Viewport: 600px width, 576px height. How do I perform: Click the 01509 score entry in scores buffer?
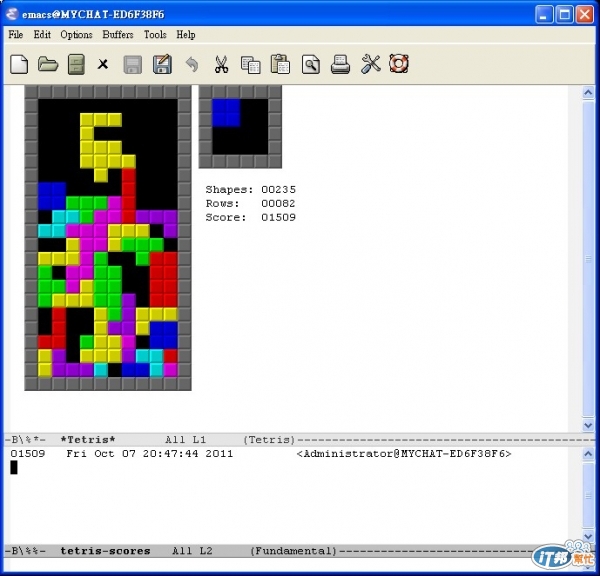pos(28,454)
